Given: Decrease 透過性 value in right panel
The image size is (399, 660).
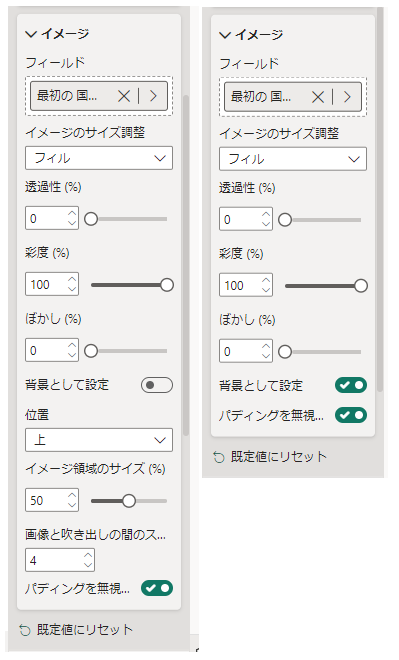Looking at the screenshot, I should pyautogui.click(x=266, y=224).
